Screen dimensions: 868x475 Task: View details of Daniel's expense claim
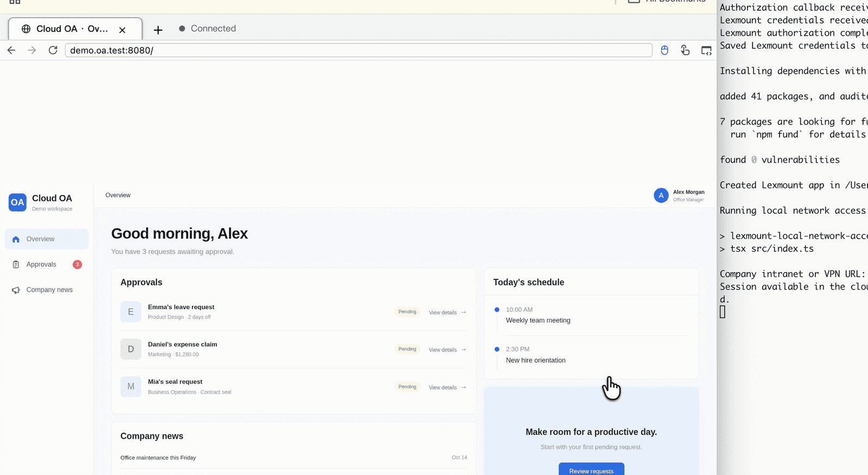[x=448, y=350]
